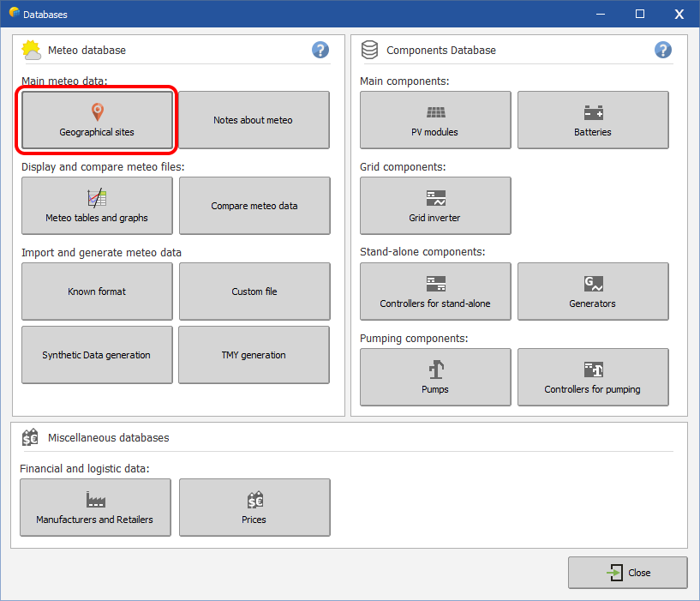Open the PV modules database
Screen dimensions: 700x601
(x=435, y=120)
